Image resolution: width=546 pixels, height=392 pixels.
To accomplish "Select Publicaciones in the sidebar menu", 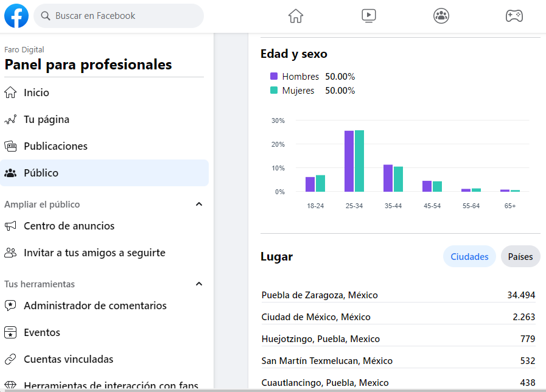I will coord(55,146).
